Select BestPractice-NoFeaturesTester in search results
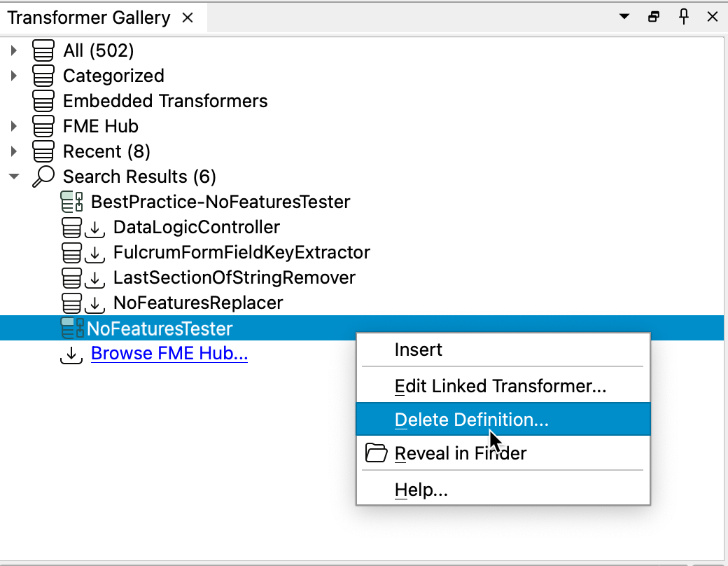Image resolution: width=728 pixels, height=566 pixels. coord(220,202)
